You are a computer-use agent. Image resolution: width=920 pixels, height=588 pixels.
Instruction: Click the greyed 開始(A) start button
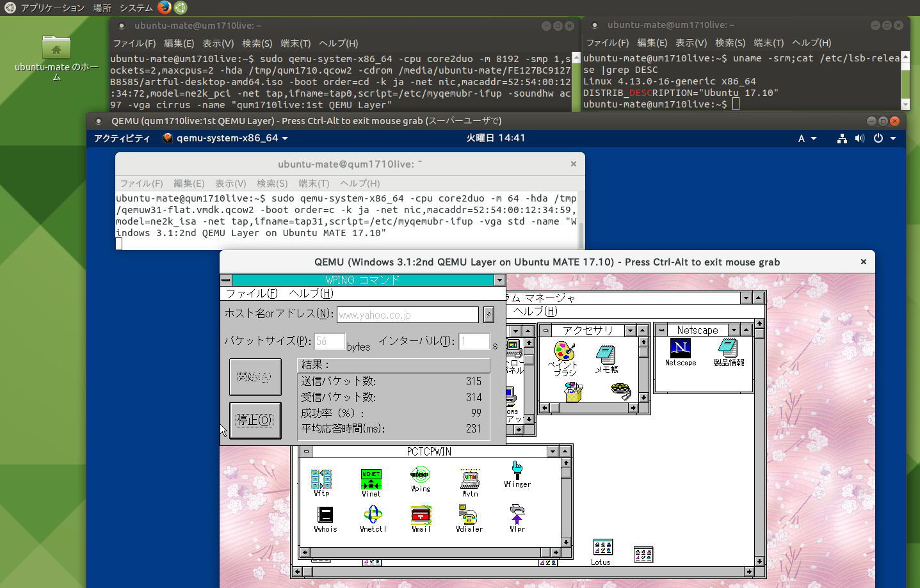pos(255,377)
